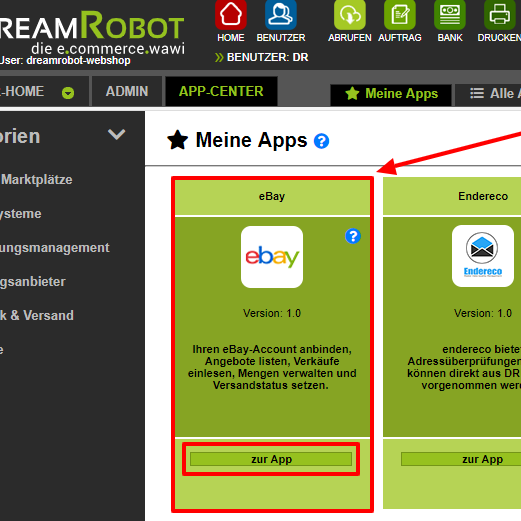Click the eBay 'Version: 1.0' text
The width and height of the screenshot is (521, 521).
tap(272, 313)
